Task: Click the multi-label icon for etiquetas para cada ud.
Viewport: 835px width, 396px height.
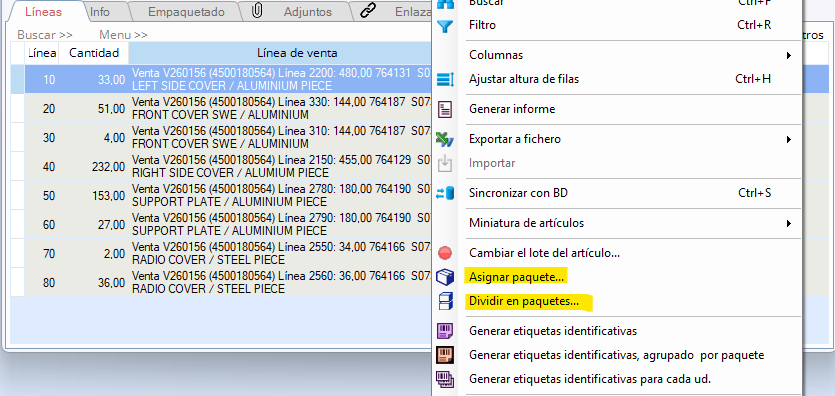Action: [x=445, y=380]
